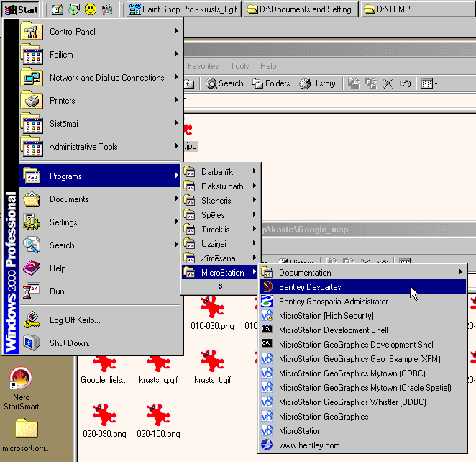Select the MicroStation programs folder
The width and height of the screenshot is (476, 462).
pyautogui.click(x=221, y=273)
